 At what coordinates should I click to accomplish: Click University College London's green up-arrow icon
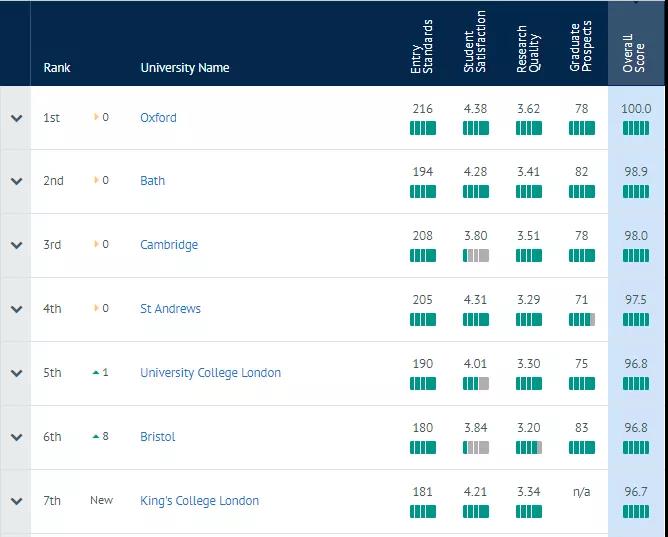coord(96,373)
